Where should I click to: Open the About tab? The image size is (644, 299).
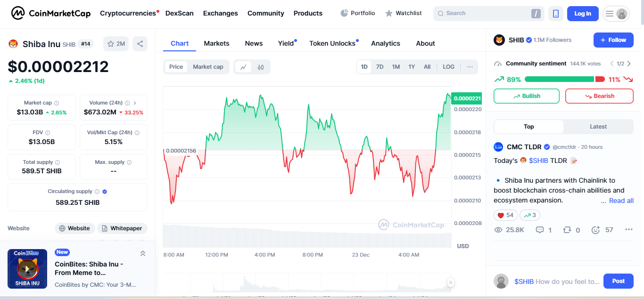click(x=425, y=43)
